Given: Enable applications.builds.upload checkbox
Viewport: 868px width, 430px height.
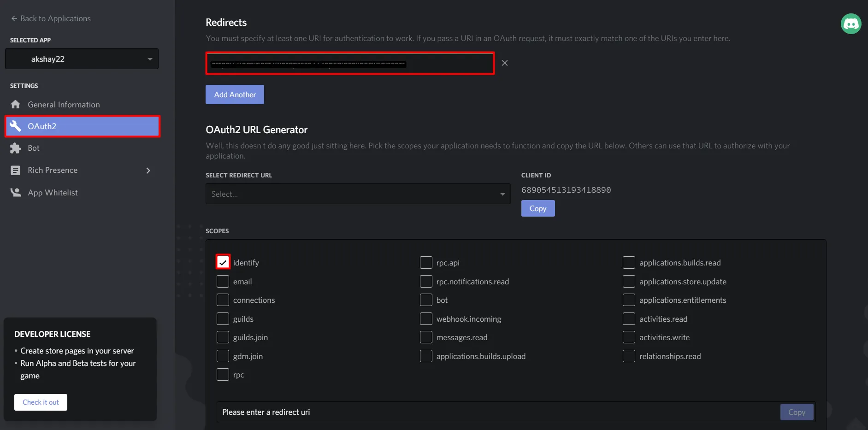Looking at the screenshot, I should tap(426, 356).
